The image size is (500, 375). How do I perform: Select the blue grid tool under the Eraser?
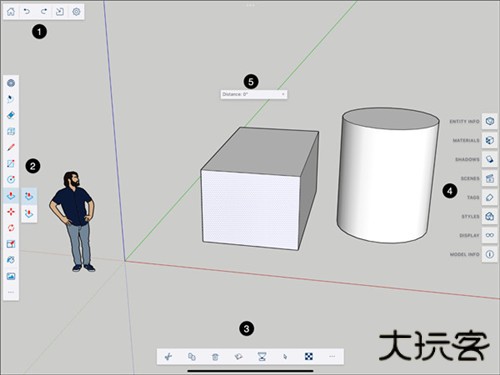[x=11, y=131]
